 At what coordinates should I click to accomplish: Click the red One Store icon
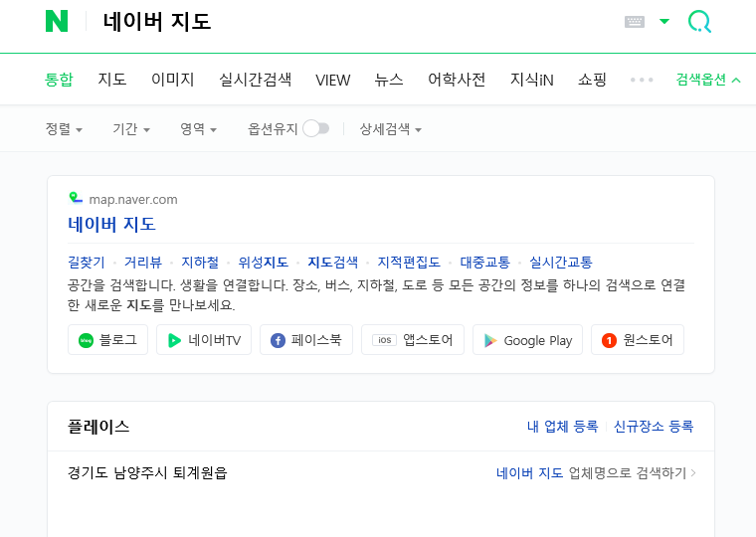click(x=609, y=340)
